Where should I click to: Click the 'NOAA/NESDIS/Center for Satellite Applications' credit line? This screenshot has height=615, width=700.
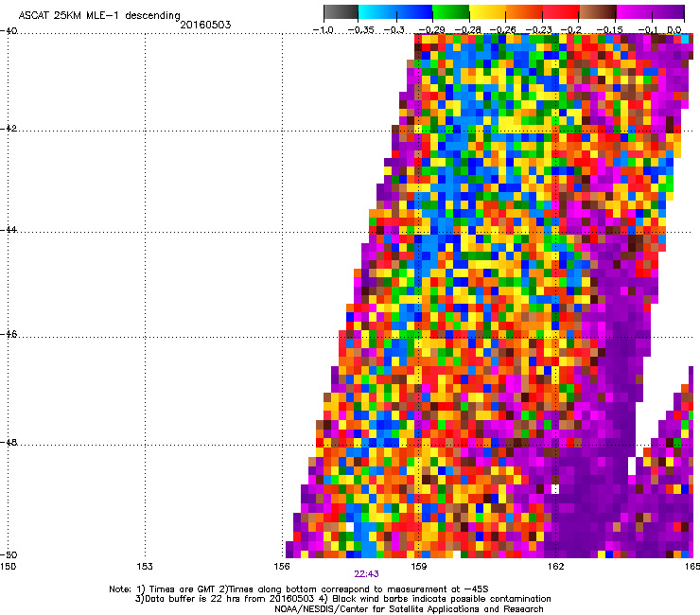409,609
